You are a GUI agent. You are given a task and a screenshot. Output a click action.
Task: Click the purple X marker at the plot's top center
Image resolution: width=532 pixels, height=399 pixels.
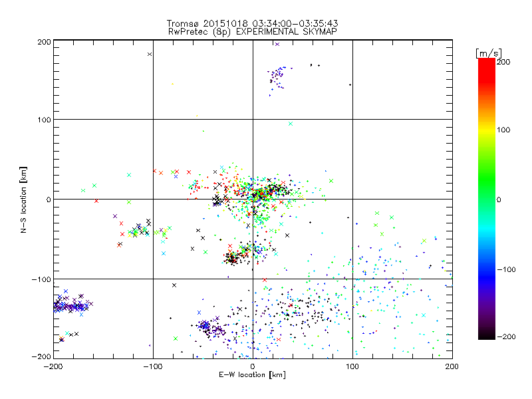tap(277, 44)
